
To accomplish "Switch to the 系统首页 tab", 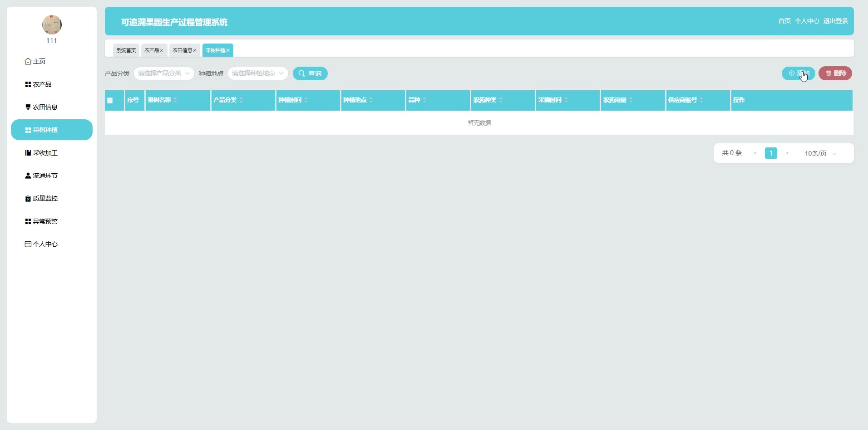I will pos(126,50).
